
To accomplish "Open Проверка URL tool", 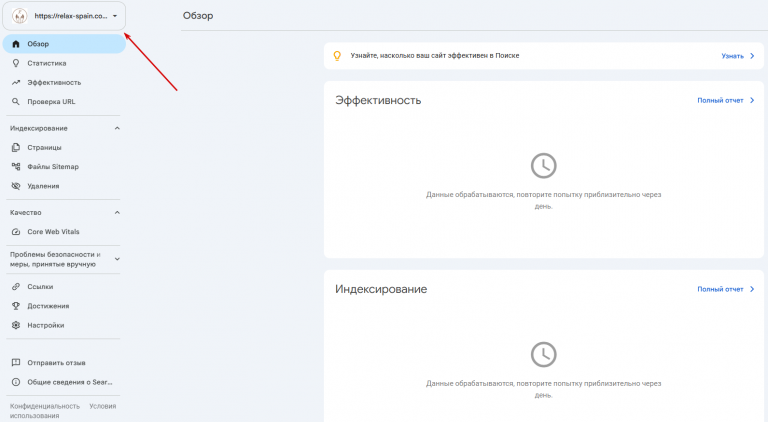I will pos(51,102).
